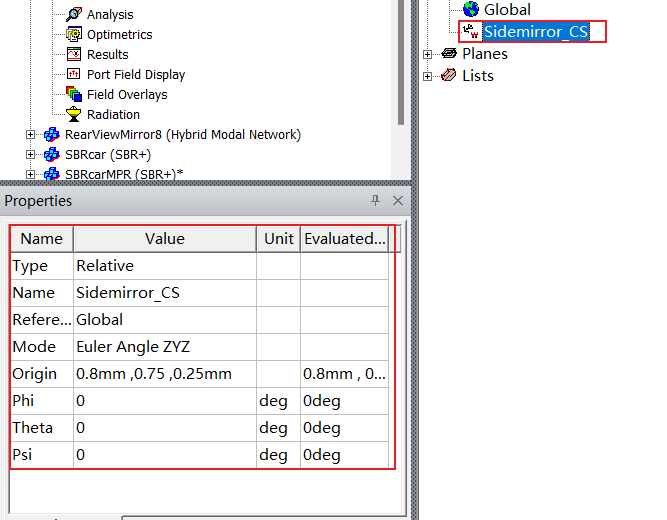This screenshot has width=667, height=520.
Task: Select RearViewMirror8 (Hybrid Modal Network) design
Action: point(183,134)
